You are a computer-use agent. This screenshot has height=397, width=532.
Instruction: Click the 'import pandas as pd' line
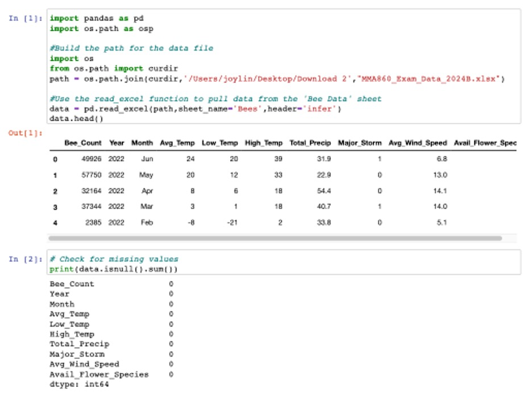click(97, 18)
